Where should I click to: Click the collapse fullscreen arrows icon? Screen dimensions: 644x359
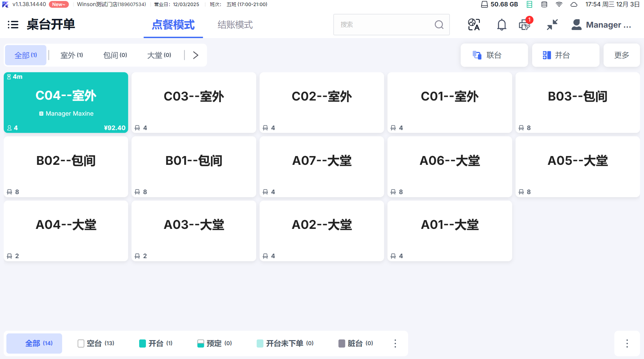click(552, 25)
